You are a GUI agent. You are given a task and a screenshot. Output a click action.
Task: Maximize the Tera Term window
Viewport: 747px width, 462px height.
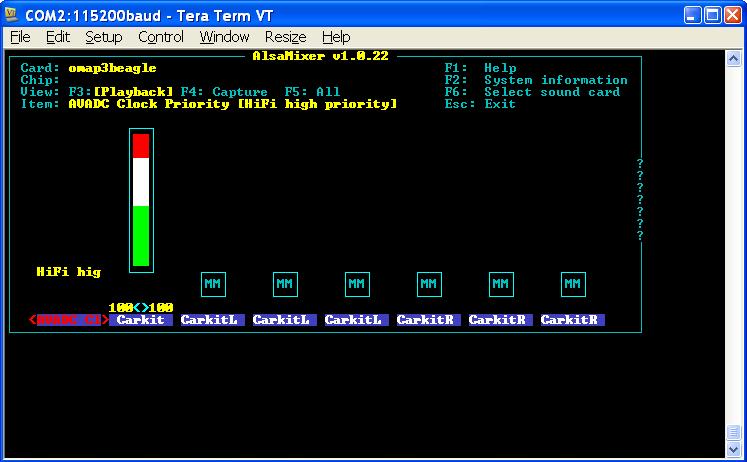pyautogui.click(x=713, y=15)
